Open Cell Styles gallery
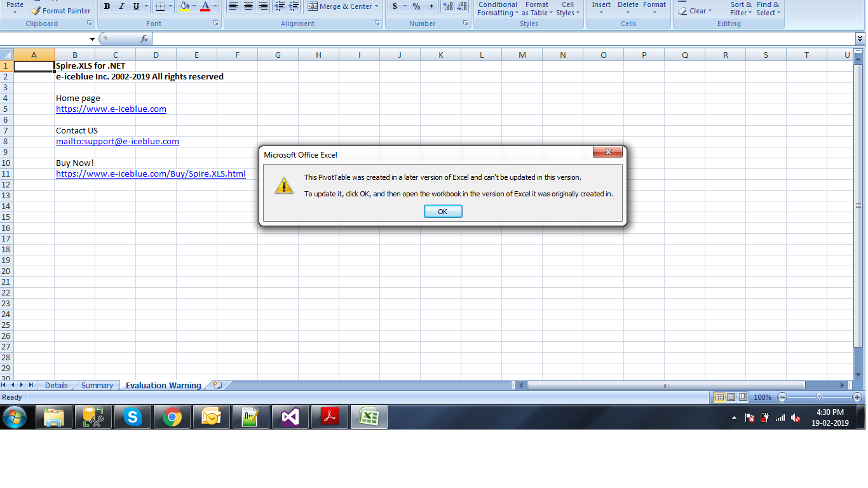The height and width of the screenshot is (488, 868). pyautogui.click(x=567, y=8)
